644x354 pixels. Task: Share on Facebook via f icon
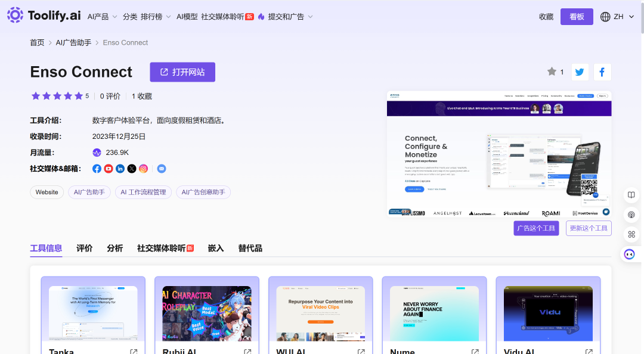602,72
